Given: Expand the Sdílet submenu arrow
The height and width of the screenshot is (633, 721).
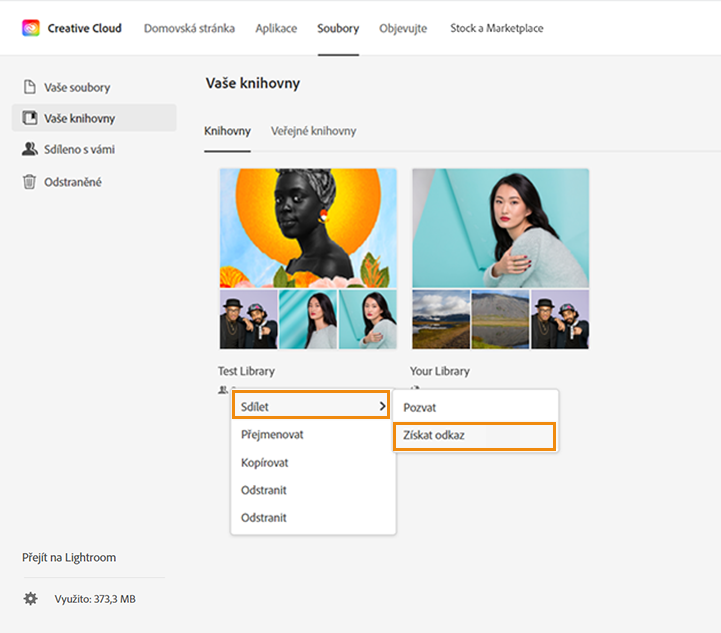Looking at the screenshot, I should (x=382, y=406).
